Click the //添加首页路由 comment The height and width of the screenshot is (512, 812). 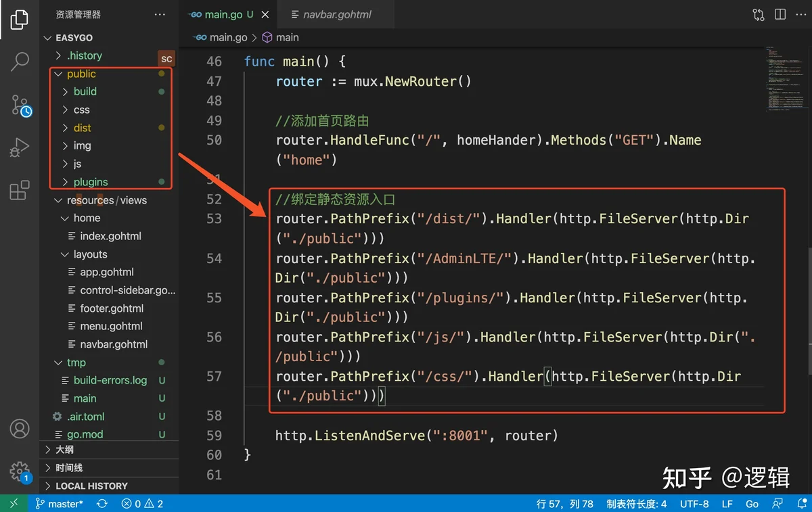[x=322, y=121]
